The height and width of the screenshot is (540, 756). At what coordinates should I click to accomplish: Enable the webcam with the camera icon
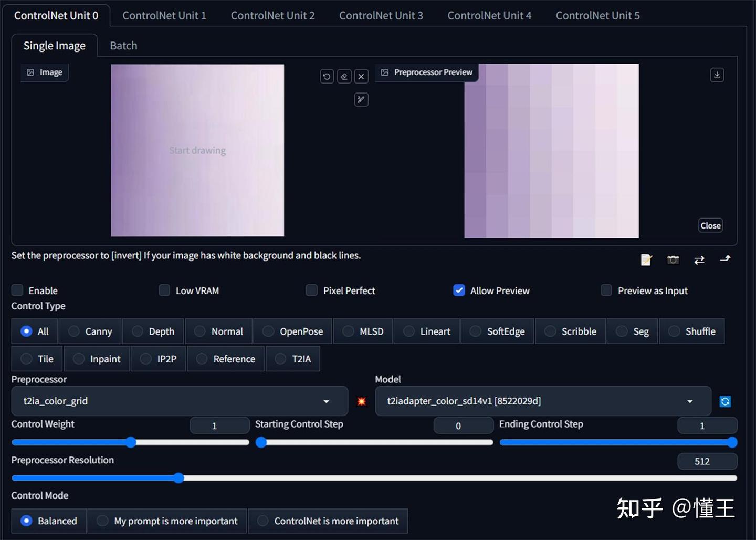(673, 259)
